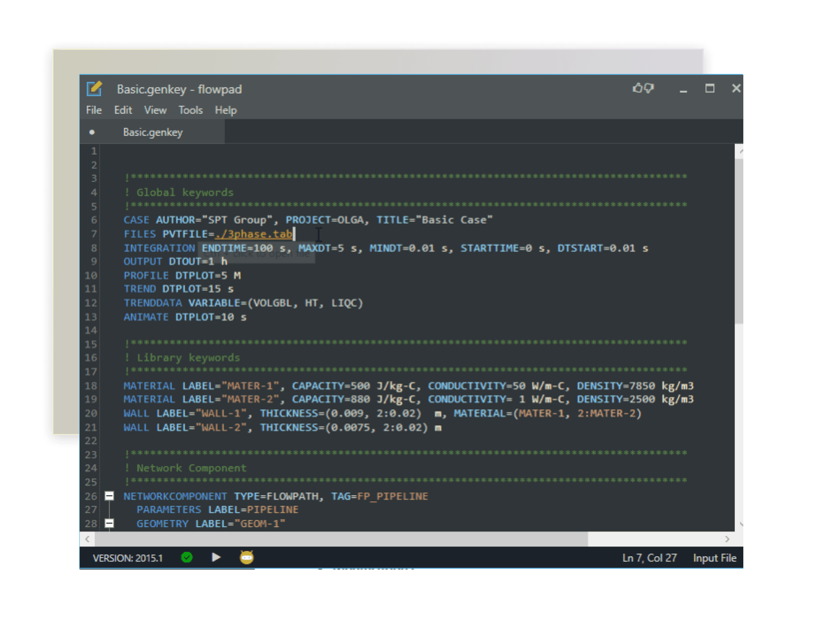
Task: Click the TREND keyword on line 11
Action: (x=139, y=289)
